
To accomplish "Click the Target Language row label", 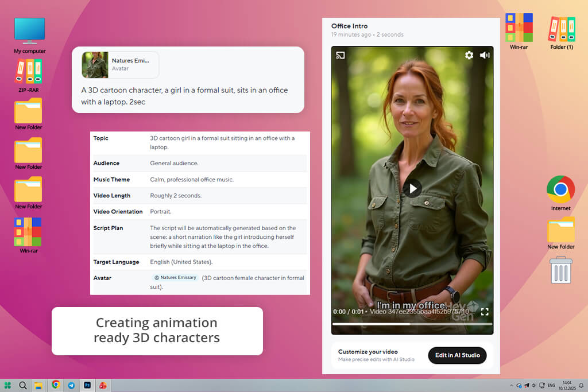I will (116, 262).
